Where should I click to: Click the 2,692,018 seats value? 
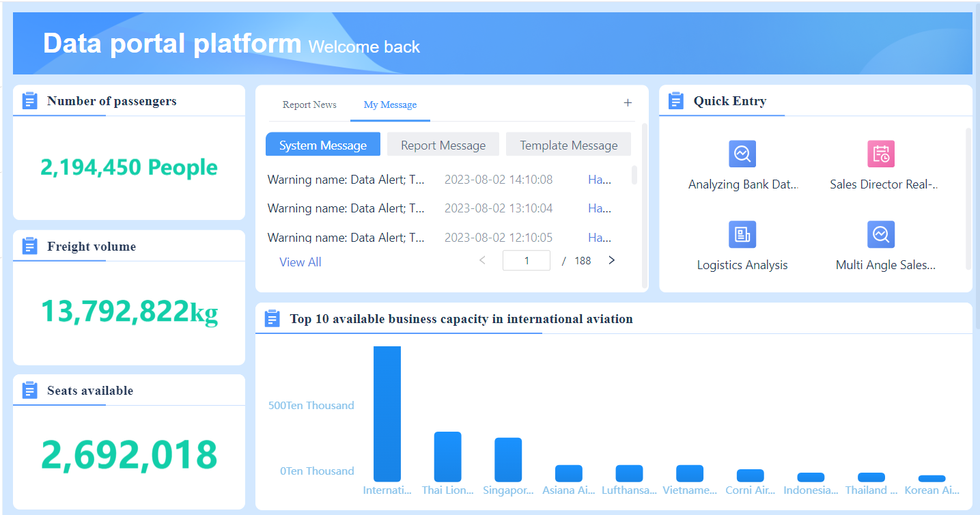click(x=129, y=455)
